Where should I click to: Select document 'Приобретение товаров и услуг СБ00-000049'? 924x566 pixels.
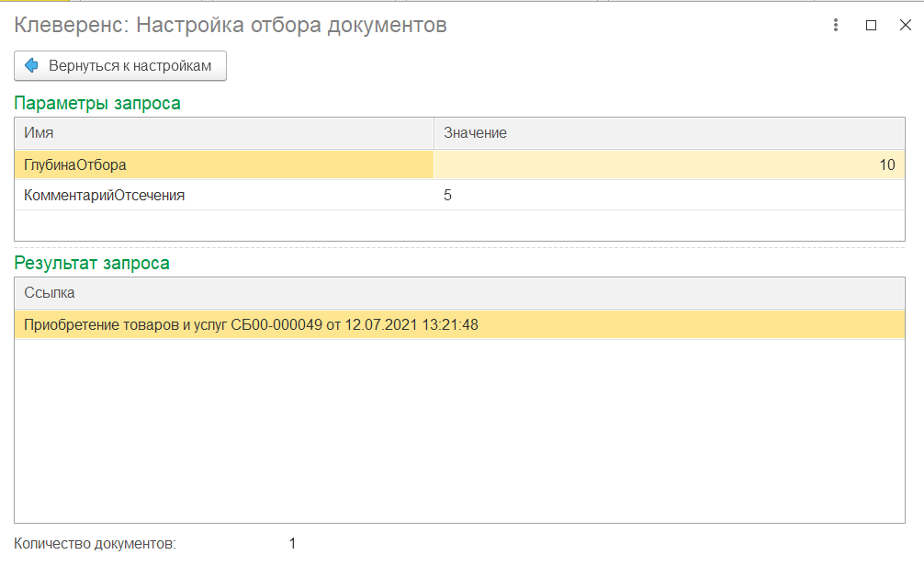pos(459,325)
